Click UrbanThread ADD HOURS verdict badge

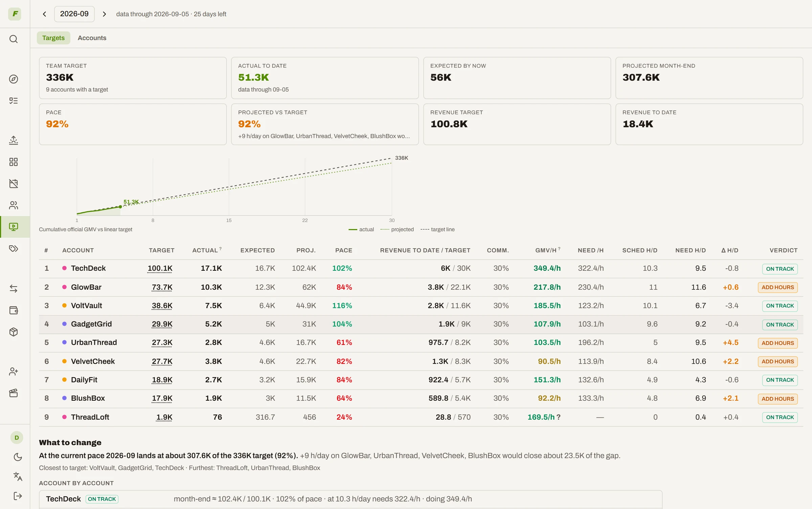click(778, 343)
